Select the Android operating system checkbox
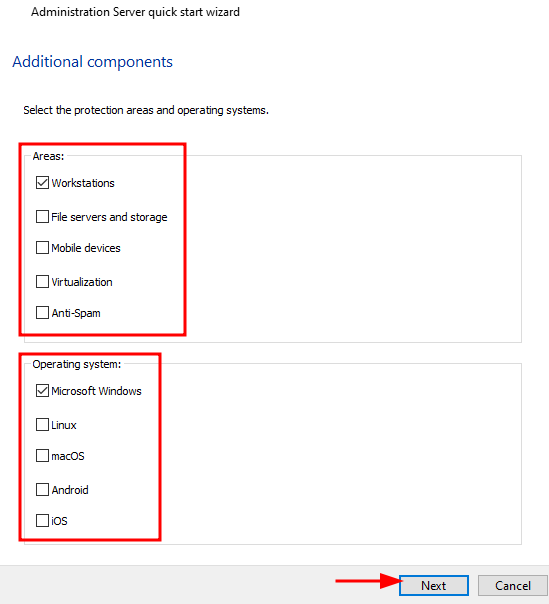The height and width of the screenshot is (604, 549). [x=42, y=490]
